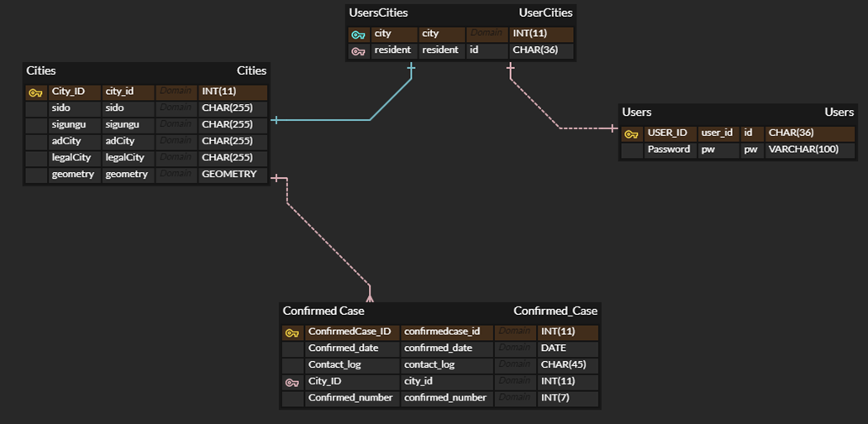Click INT(11) type in Cities City_ID row
This screenshot has height=424, width=868.
click(x=233, y=92)
